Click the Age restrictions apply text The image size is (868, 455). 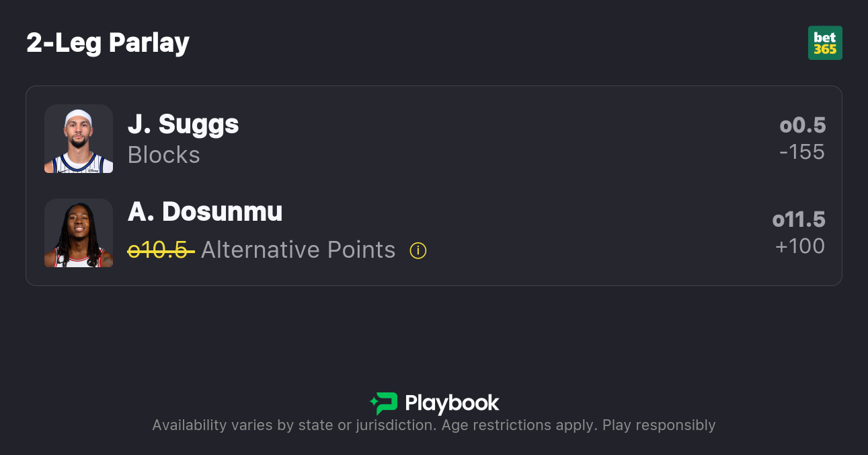tap(519, 425)
